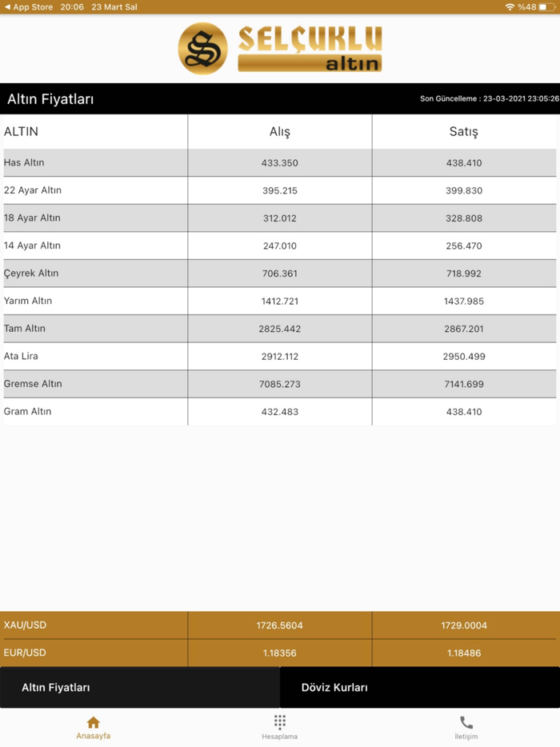Tap the Alış column header
The image size is (560, 747).
[280, 132]
